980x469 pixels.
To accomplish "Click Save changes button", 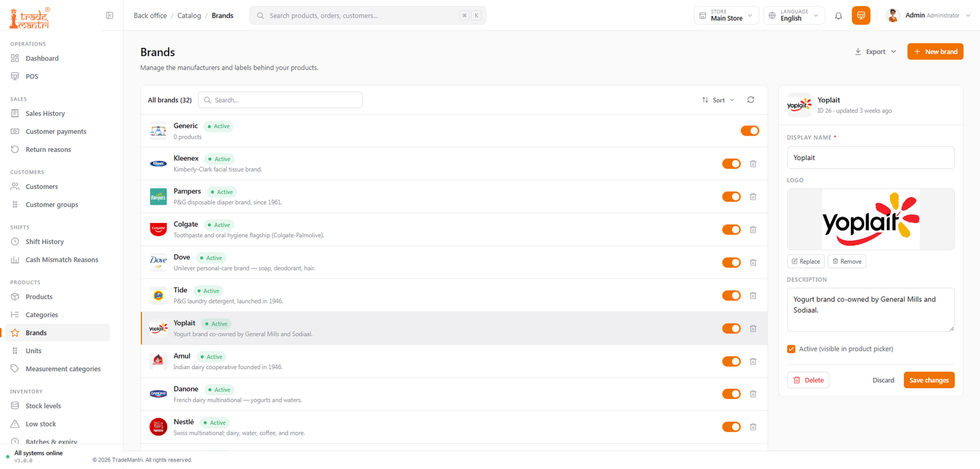I will [x=929, y=380].
